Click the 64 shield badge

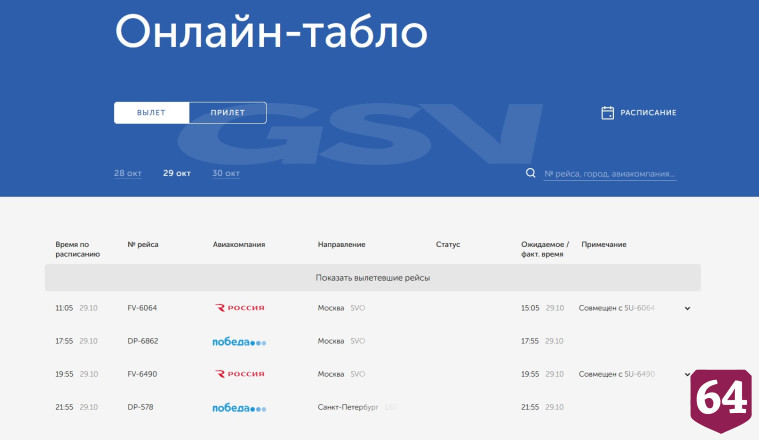[721, 401]
